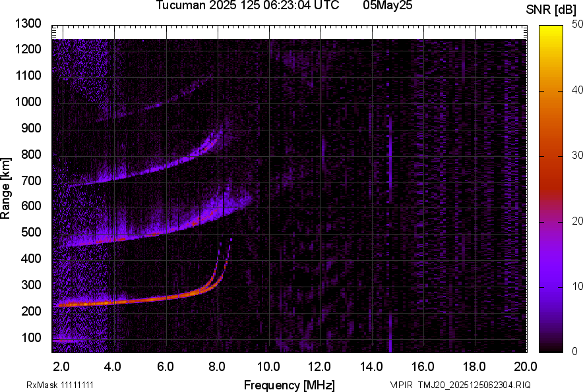Click the range axis tick '1000'
Screen dimensions: 583x392
tap(28, 101)
